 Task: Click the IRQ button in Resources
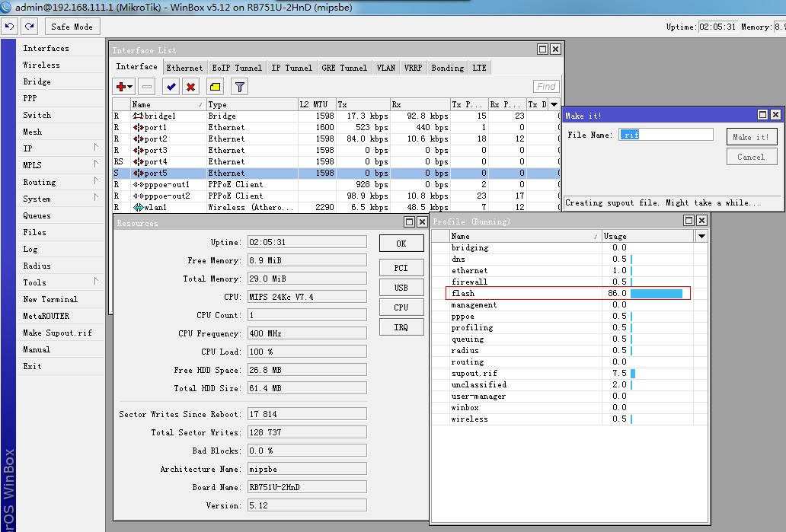click(x=401, y=327)
